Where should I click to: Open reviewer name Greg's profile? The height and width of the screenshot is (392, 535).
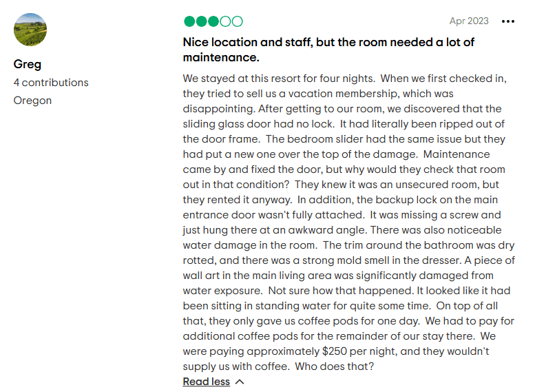[28, 64]
